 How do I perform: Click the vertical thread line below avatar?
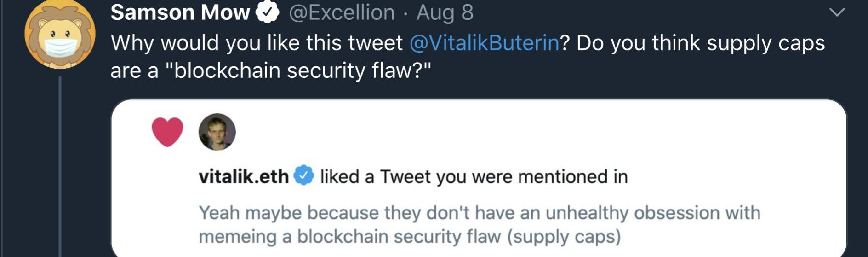60,166
